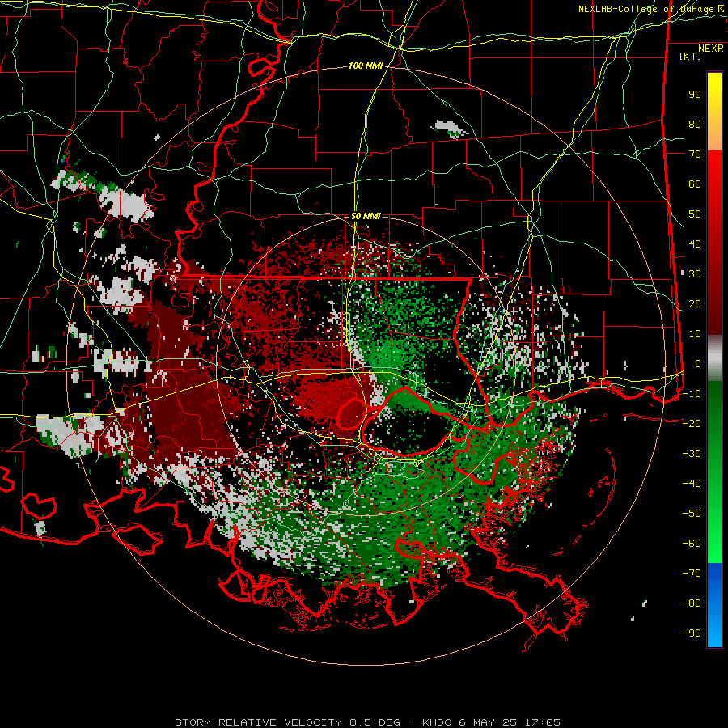The height and width of the screenshot is (728, 728).
Task: Select the 70 value on velocity scale
Action: (695, 154)
